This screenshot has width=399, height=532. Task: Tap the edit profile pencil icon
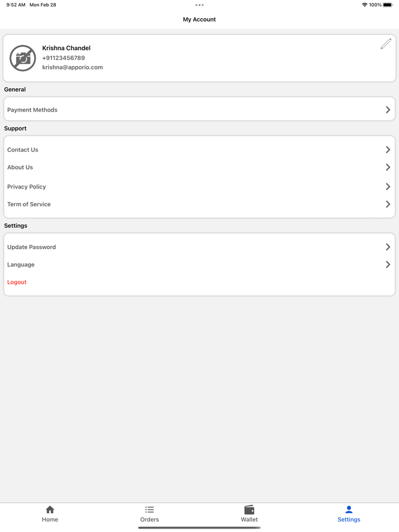(x=386, y=44)
